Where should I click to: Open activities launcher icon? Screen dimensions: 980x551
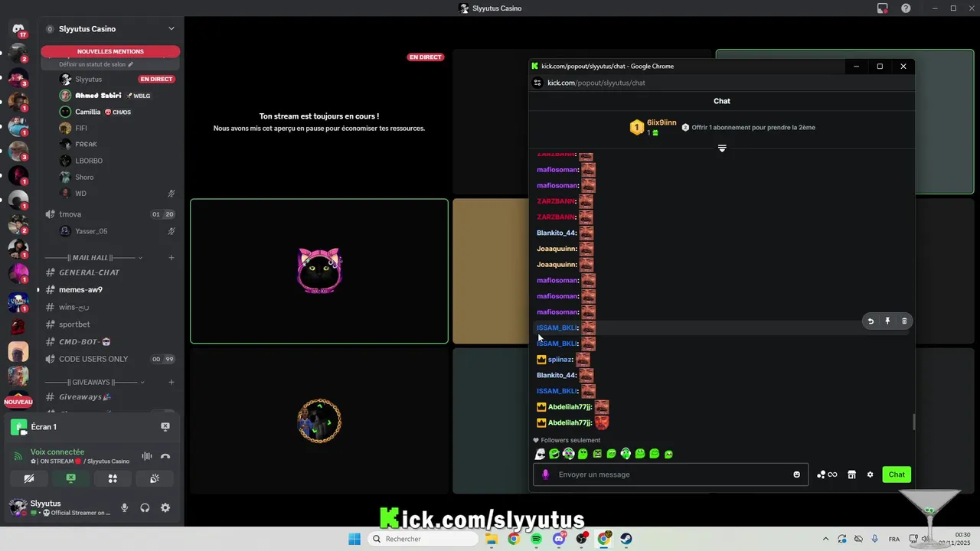click(113, 478)
